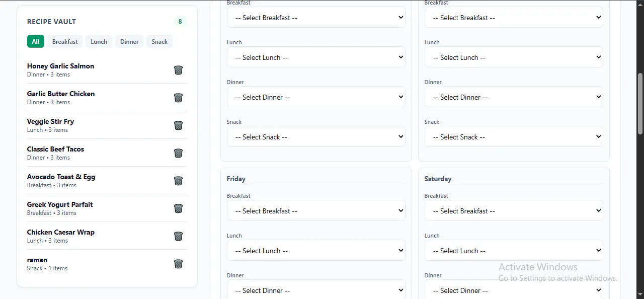
Task: Click the RECIPE VAULT heading
Action: click(52, 22)
